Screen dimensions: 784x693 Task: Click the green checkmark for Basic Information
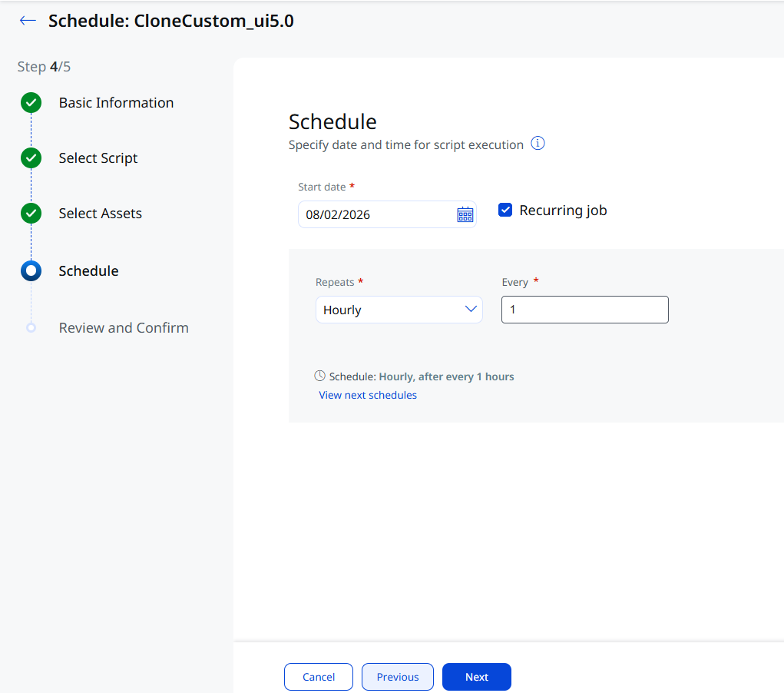tap(31, 103)
